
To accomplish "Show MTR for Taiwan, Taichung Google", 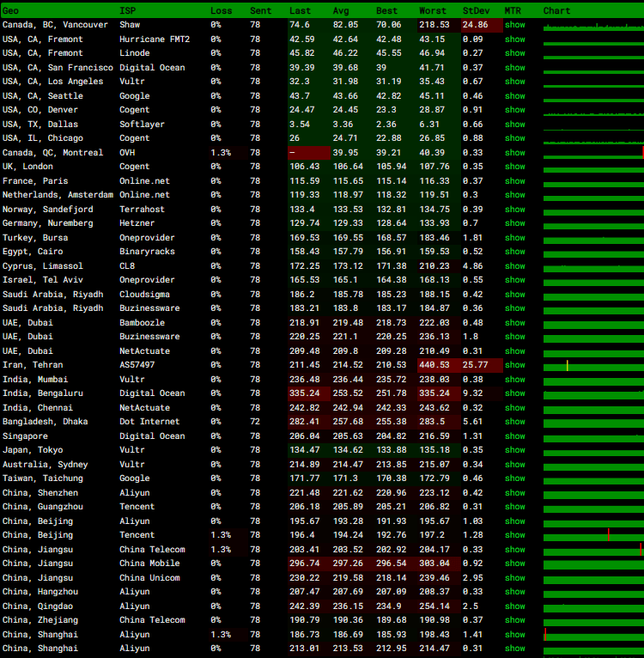I will (515, 478).
